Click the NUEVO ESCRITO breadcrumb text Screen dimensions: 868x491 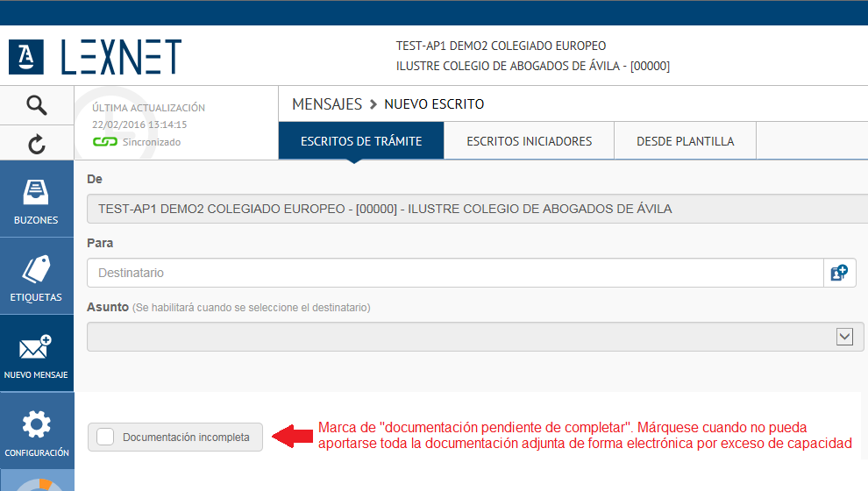[x=434, y=104]
